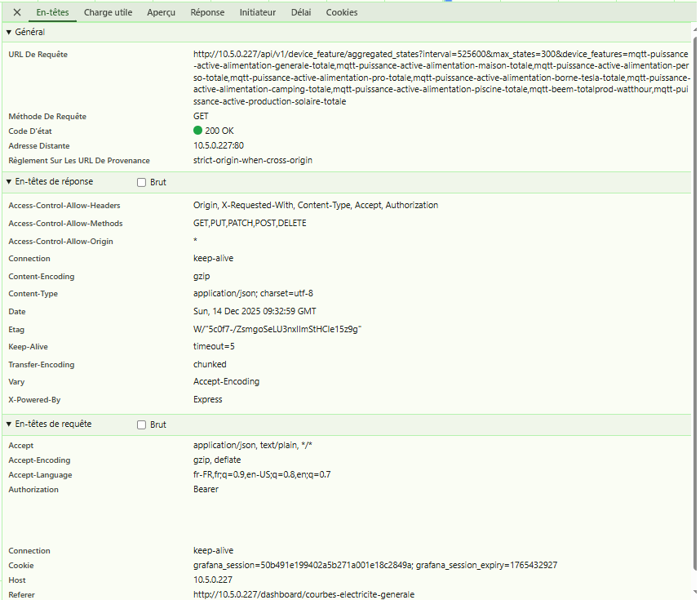Switch to the Charge utile tab

click(108, 12)
